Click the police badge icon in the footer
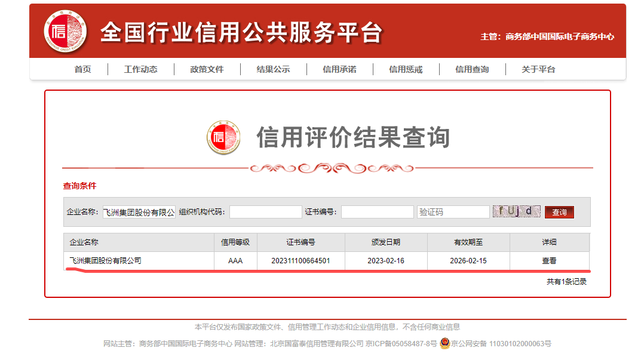644x357 pixels. [x=444, y=343]
